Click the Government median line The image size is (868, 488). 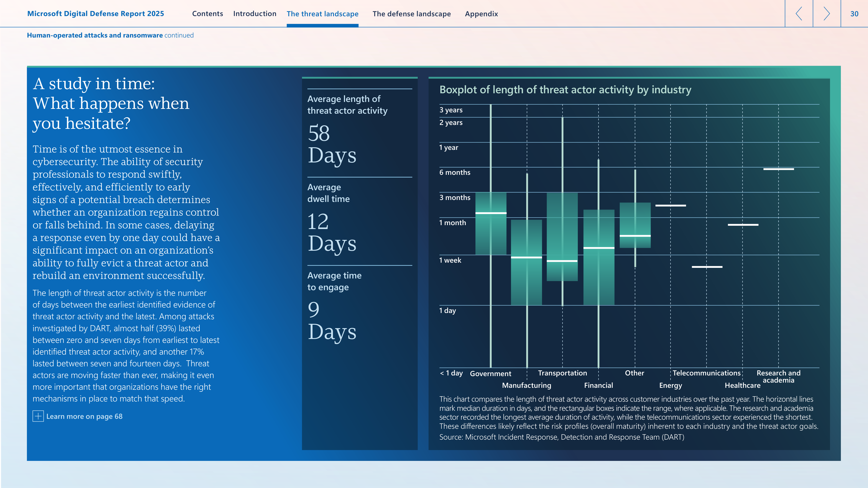point(491,213)
